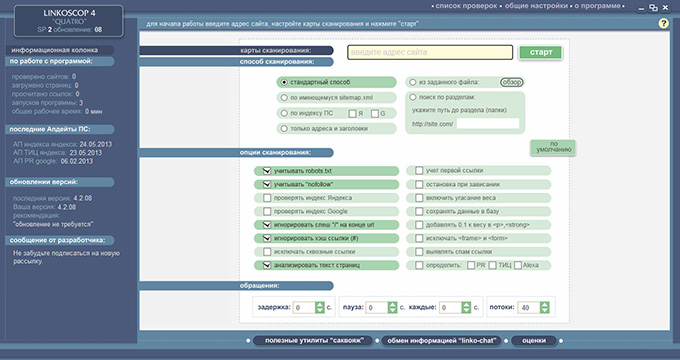
Task: Click the по умолчанию defaults button
Action: pyautogui.click(x=553, y=147)
